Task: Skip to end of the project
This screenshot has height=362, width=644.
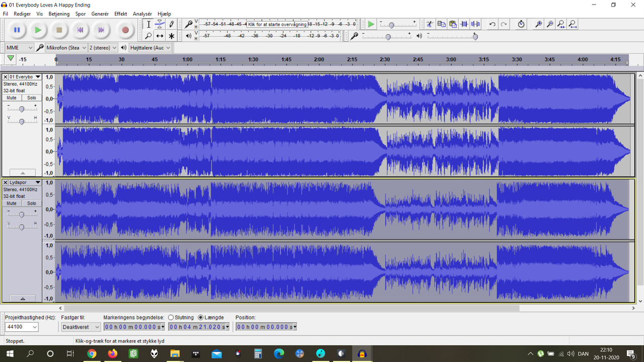Action: coord(101,30)
